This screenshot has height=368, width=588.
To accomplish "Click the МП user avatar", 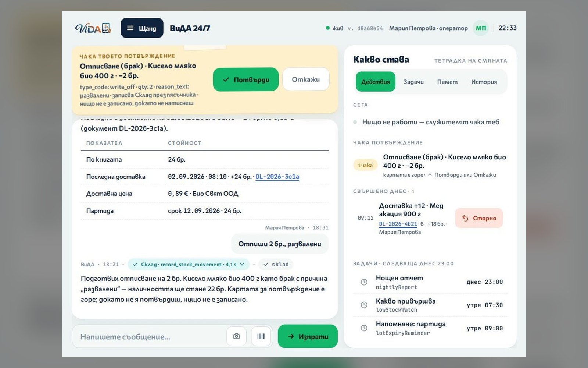I will [481, 28].
